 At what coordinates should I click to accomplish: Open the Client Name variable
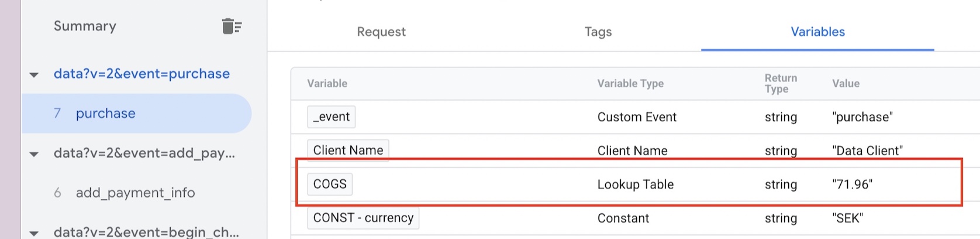348,151
